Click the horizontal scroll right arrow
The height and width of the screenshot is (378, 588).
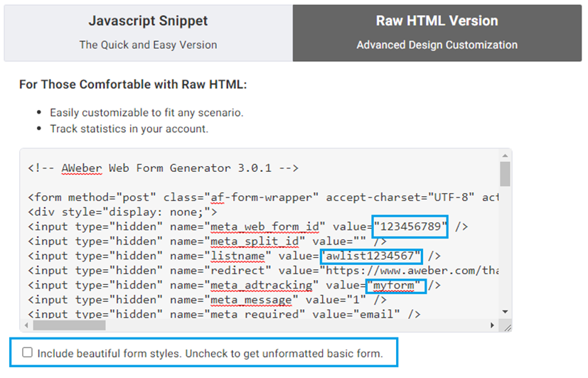(493, 325)
